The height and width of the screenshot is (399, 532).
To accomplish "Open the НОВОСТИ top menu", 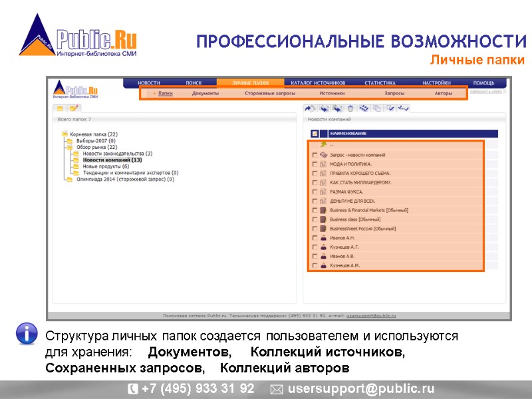I will pos(148,82).
